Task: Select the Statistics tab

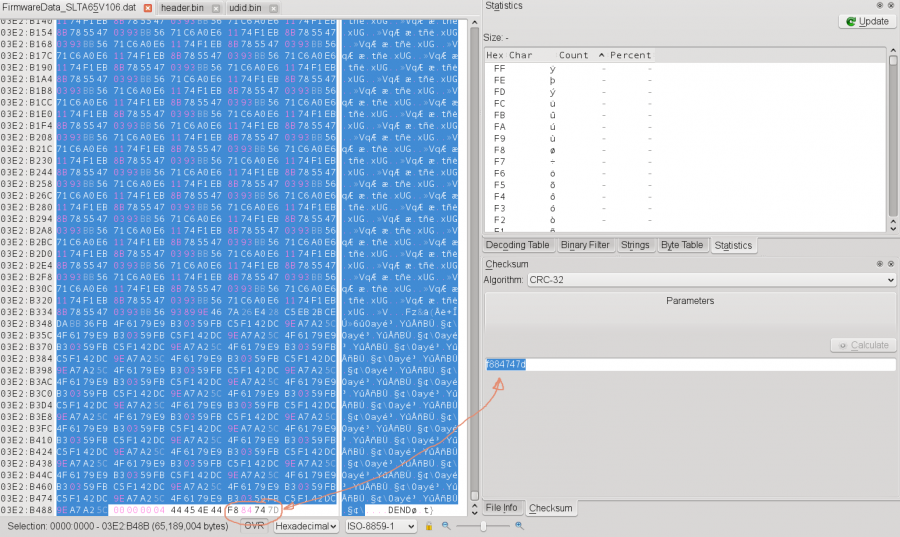Action: [x=733, y=246]
